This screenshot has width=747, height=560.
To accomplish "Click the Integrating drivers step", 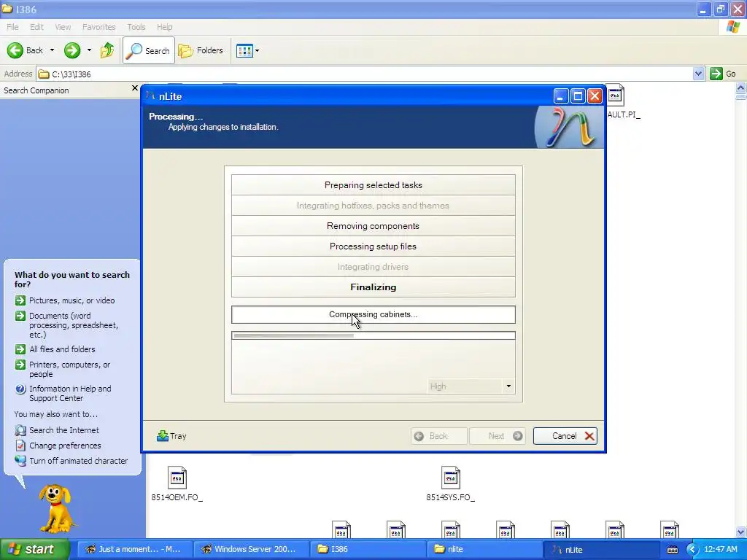I will (x=373, y=267).
